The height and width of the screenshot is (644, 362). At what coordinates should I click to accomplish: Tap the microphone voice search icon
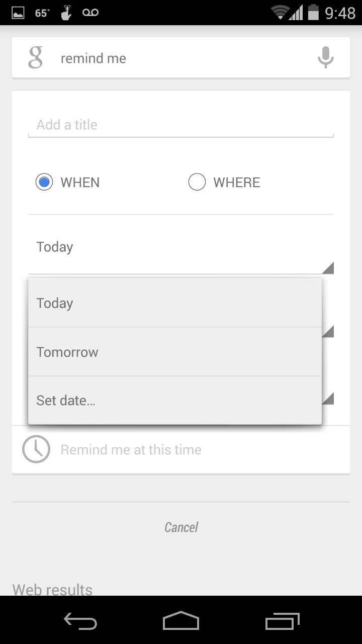tap(325, 58)
